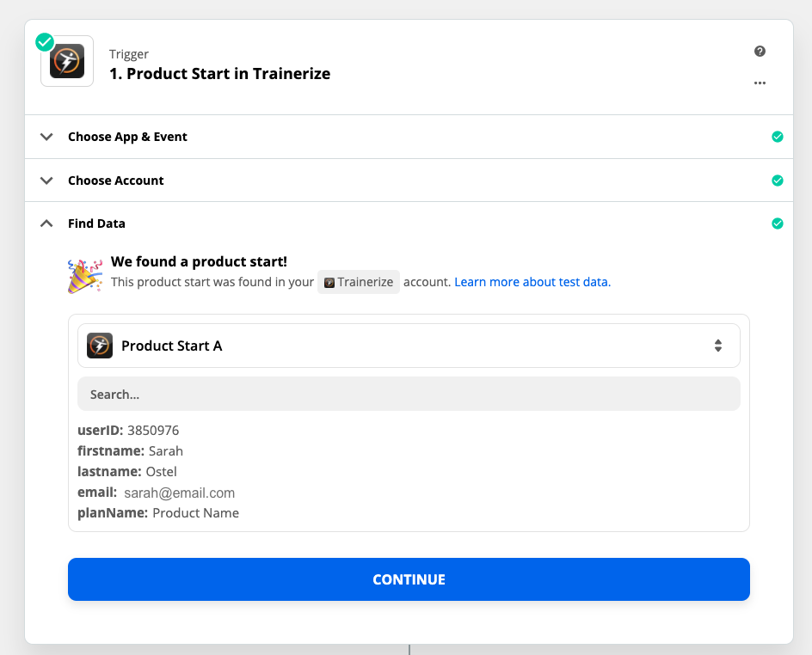Viewport: 812px width, 655px height.
Task: Open the three-dot more options menu
Action: pyautogui.click(x=760, y=83)
